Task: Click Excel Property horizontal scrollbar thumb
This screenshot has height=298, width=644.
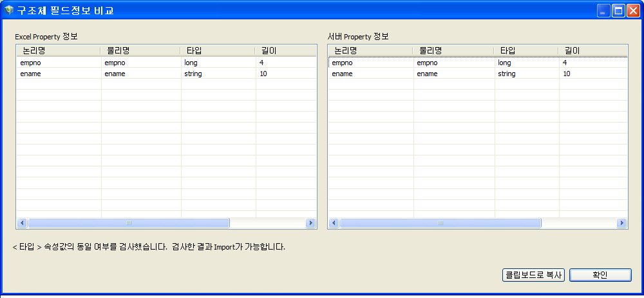Action: 128,223
